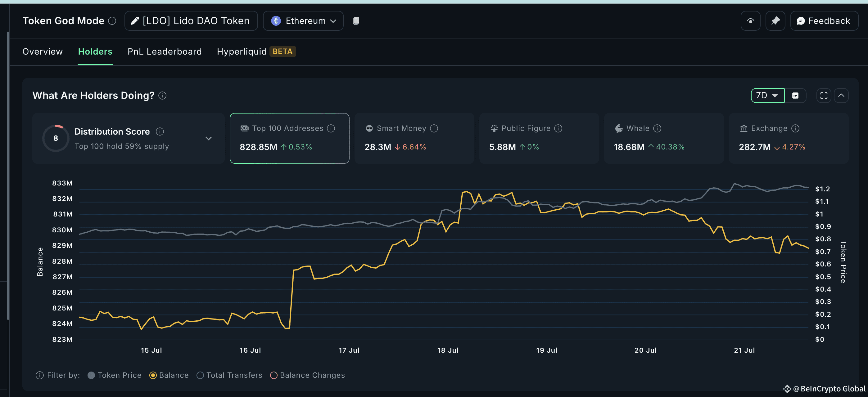Switch to the Overview tab
The height and width of the screenshot is (397, 868).
click(x=43, y=51)
